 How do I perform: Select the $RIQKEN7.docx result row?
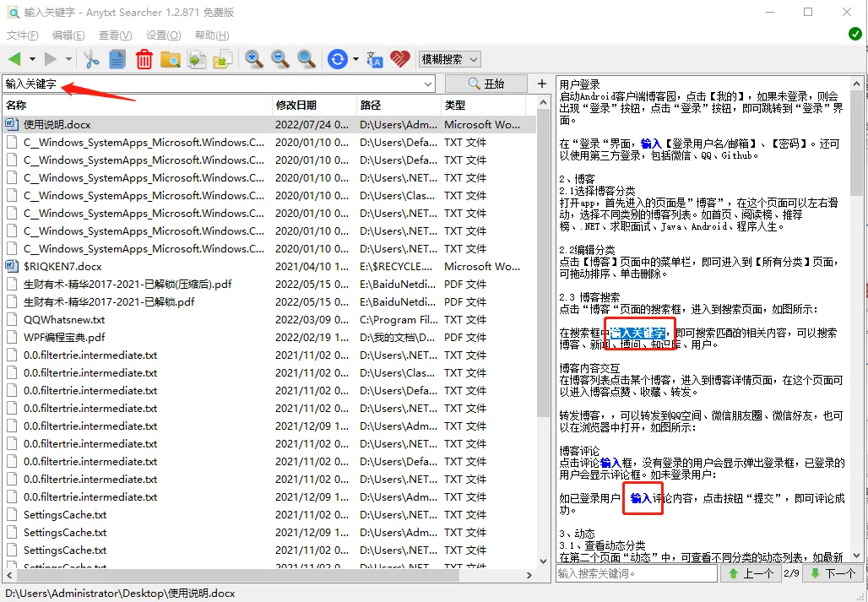[269, 266]
